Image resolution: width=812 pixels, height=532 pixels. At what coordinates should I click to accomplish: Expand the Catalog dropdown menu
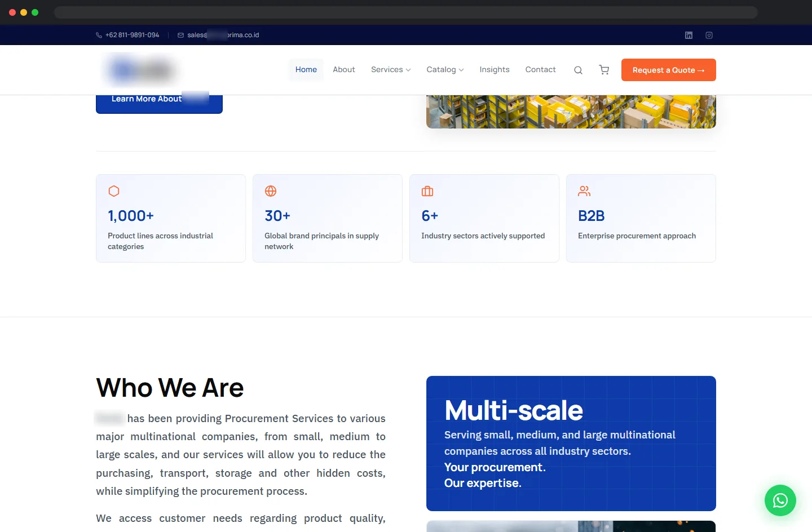(445, 70)
